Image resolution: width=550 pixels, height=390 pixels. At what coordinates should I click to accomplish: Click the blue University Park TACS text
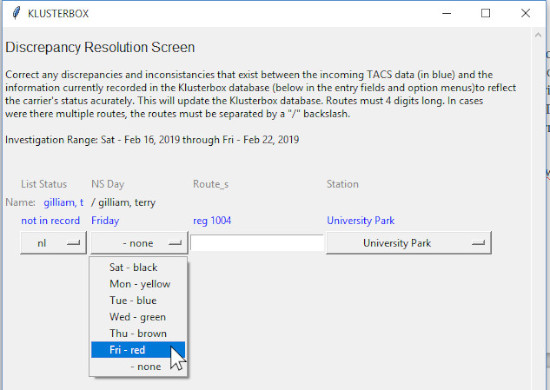(361, 221)
